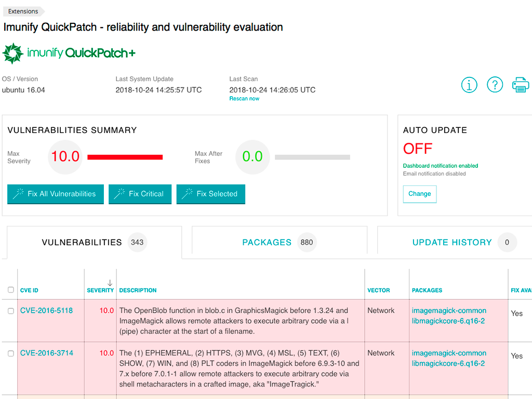Viewport: 532px width, 399px height.
Task: Click 'Dashboard notification enabled' text
Action: pos(441,166)
